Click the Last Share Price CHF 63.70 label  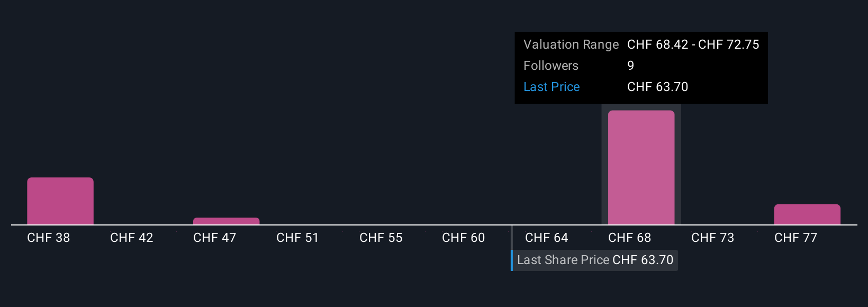595,260
